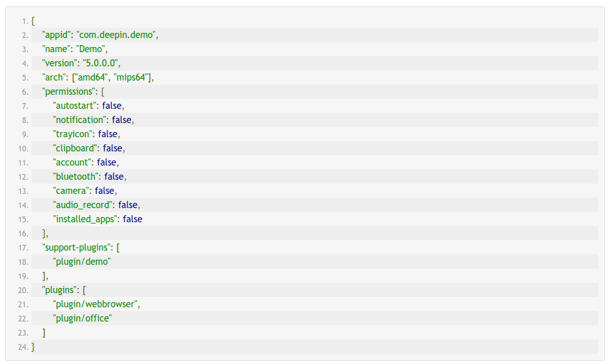The height and width of the screenshot is (364, 609).
Task: Click the "com.deepin.demo" appid value
Action: tap(116, 35)
